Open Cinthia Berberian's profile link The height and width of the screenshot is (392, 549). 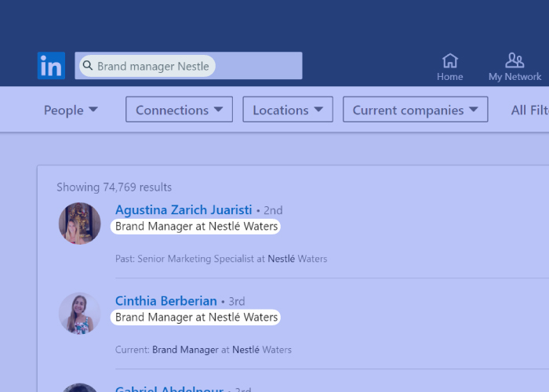point(166,301)
